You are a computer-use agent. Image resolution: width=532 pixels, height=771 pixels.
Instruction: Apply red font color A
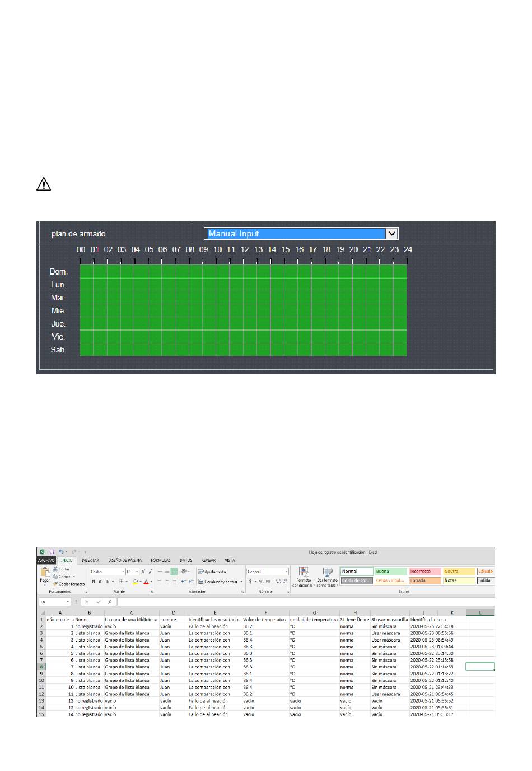click(146, 582)
